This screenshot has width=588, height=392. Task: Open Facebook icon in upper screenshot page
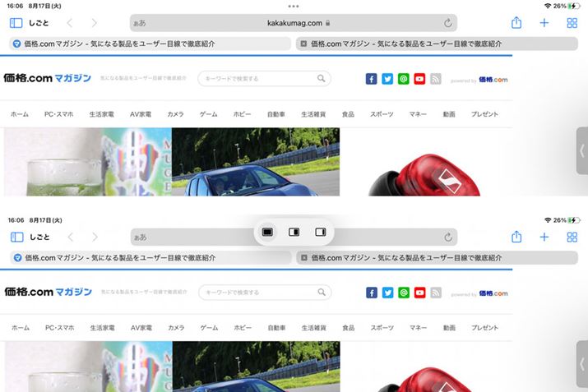coord(371,79)
